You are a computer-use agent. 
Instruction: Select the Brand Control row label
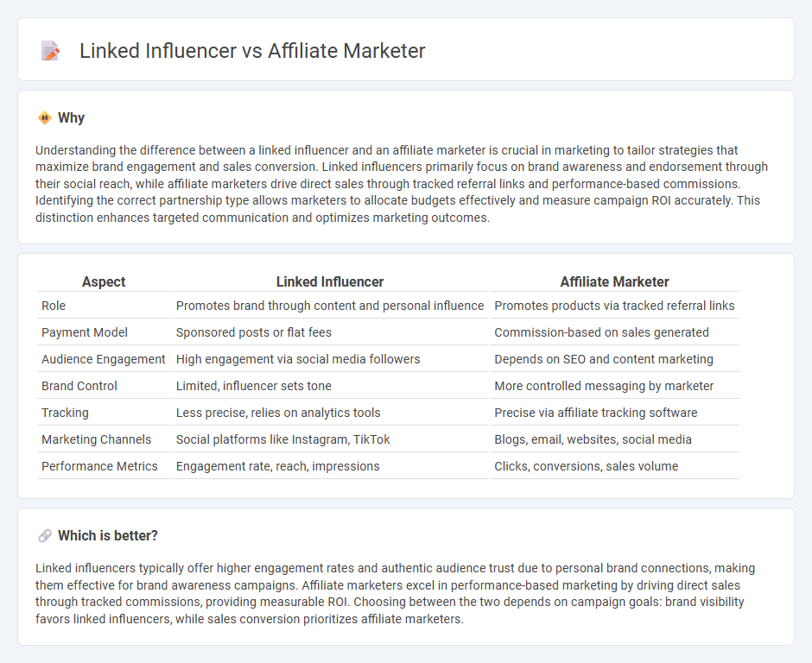coord(79,386)
